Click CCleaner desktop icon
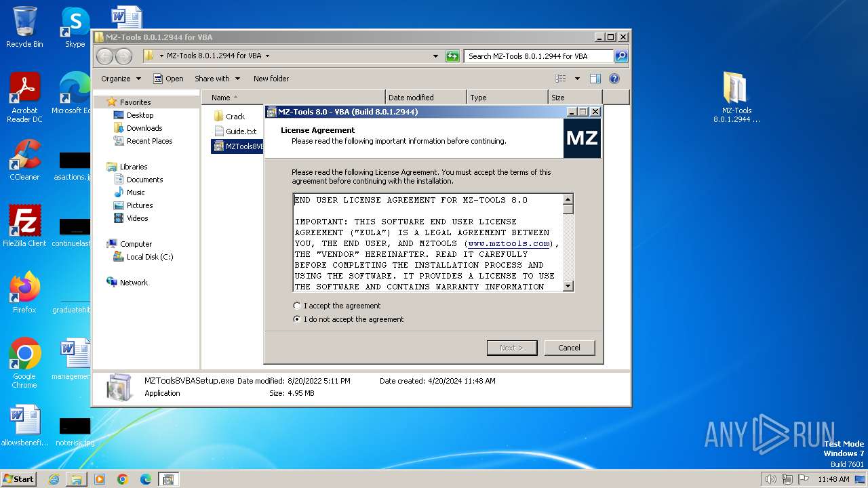 coord(24,160)
